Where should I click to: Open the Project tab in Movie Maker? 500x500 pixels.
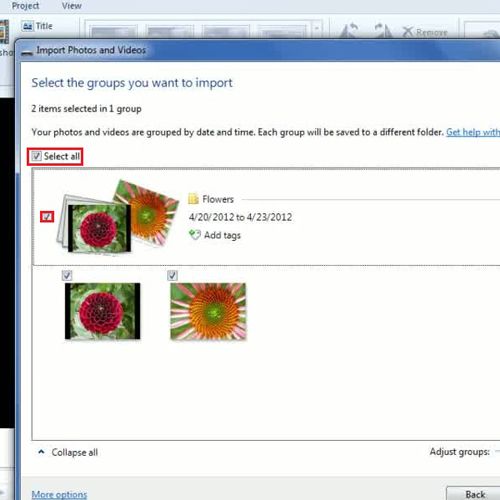click(25, 6)
